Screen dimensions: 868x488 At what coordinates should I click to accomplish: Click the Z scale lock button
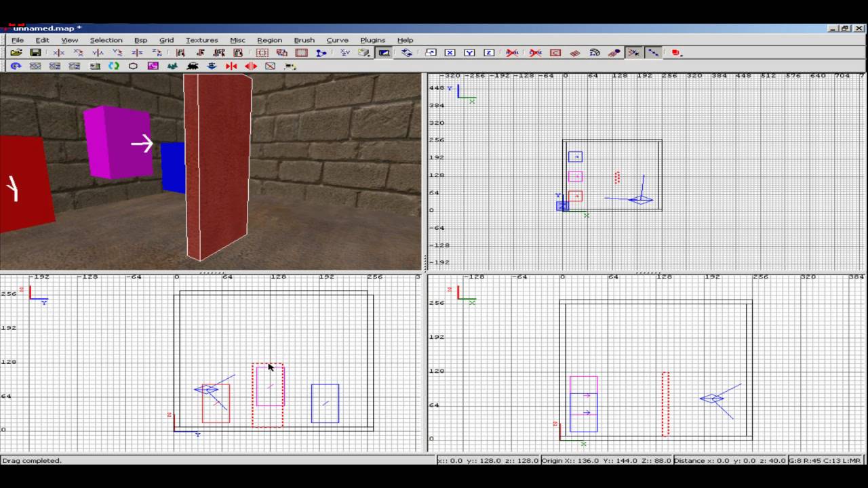point(489,53)
